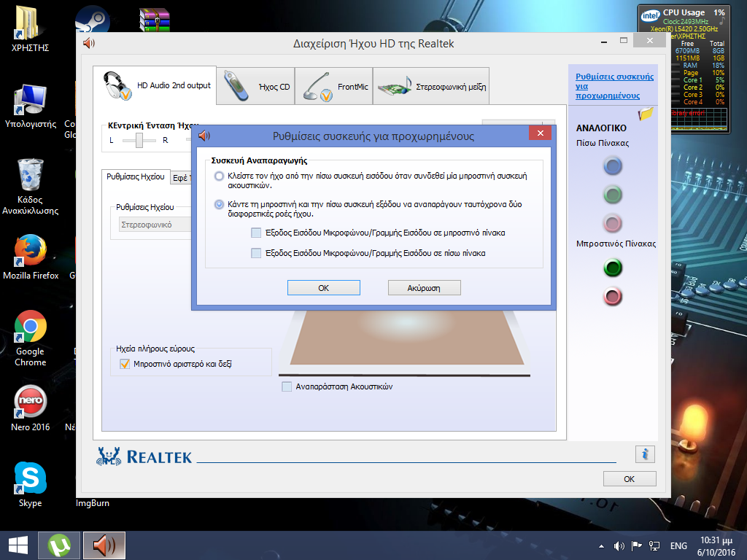Adjust the L/R balance slider
Viewport: 747px width, 560px height.
coord(139,141)
